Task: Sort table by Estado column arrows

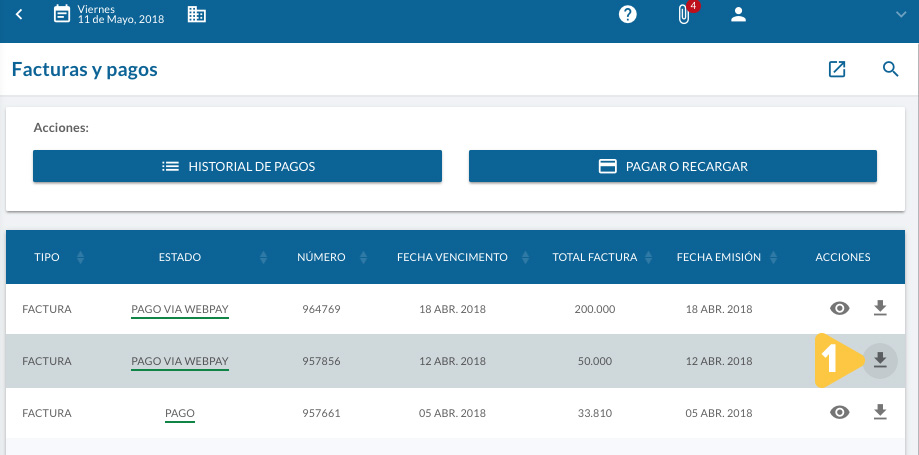Action: (264, 257)
